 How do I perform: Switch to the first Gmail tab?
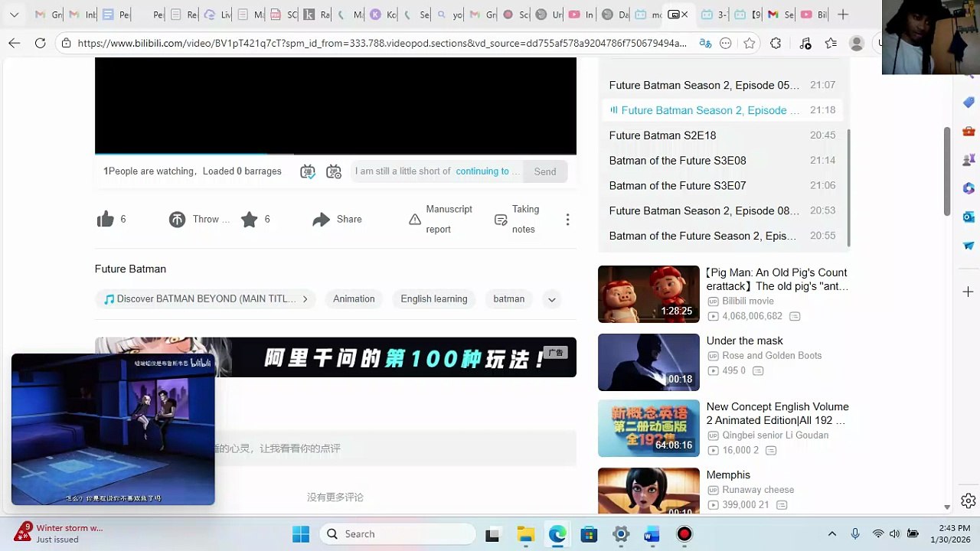tap(47, 15)
